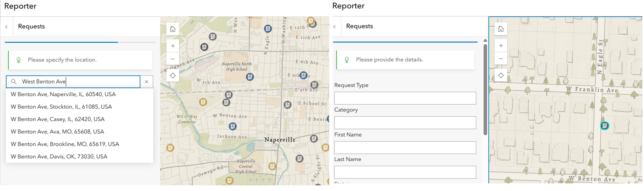This screenshot has height=191, width=644.
Task: Zoom out on the left map
Action: [x=173, y=59]
